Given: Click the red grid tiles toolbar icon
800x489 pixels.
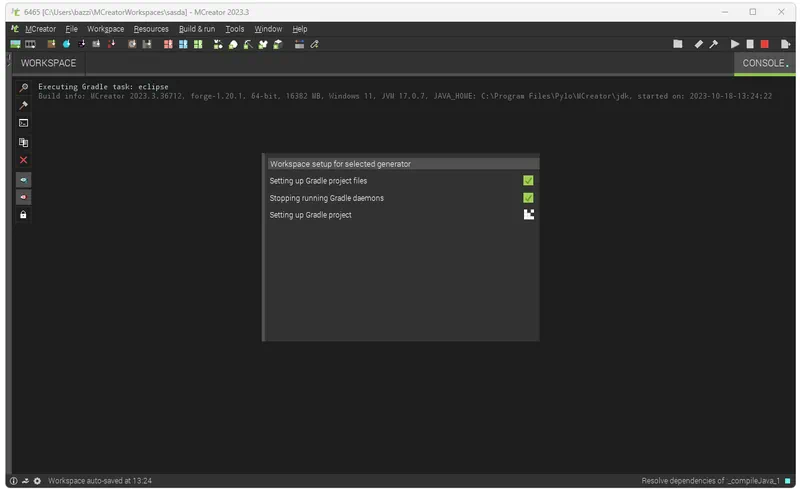Looking at the screenshot, I should [x=168, y=44].
